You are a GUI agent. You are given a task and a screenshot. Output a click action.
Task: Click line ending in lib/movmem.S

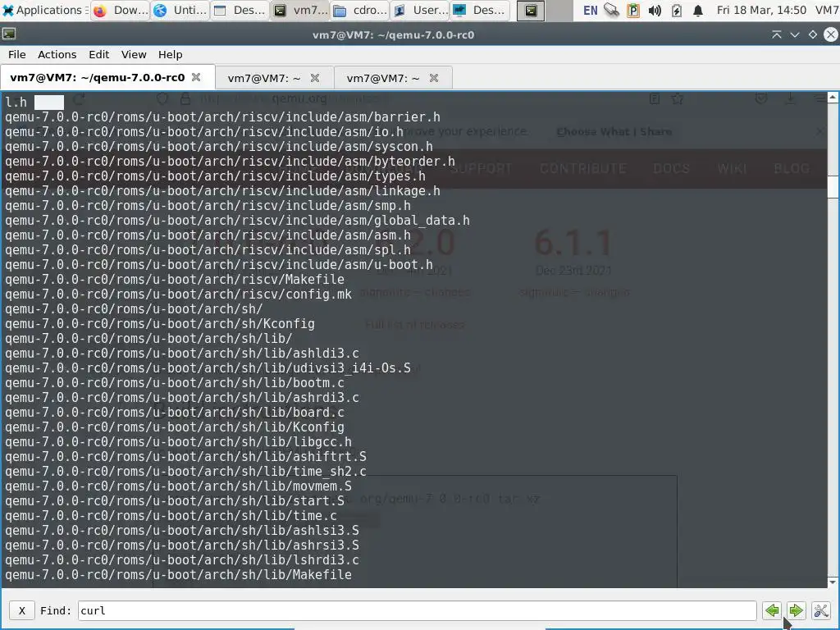click(178, 486)
